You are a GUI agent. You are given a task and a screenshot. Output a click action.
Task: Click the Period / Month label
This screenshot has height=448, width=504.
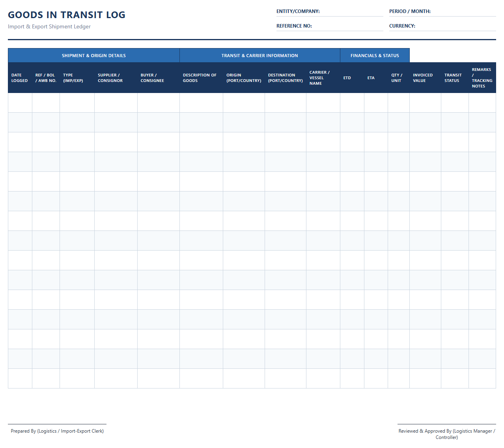(410, 11)
